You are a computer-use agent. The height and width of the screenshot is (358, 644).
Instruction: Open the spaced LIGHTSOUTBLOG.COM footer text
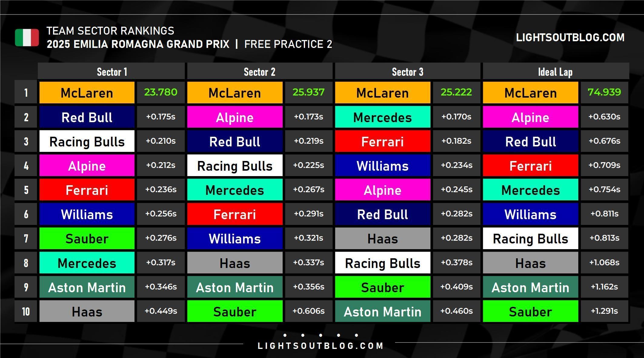(320, 346)
